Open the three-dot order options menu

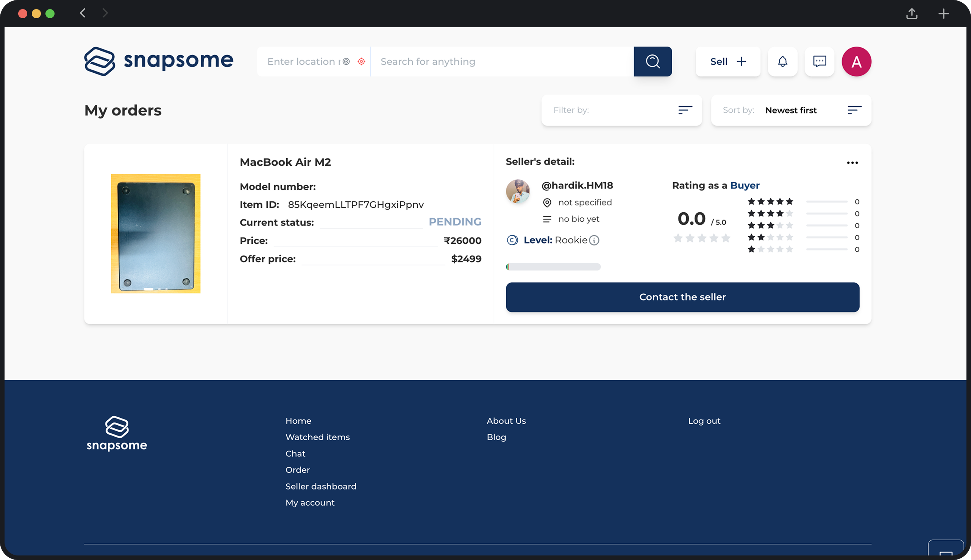[852, 163]
